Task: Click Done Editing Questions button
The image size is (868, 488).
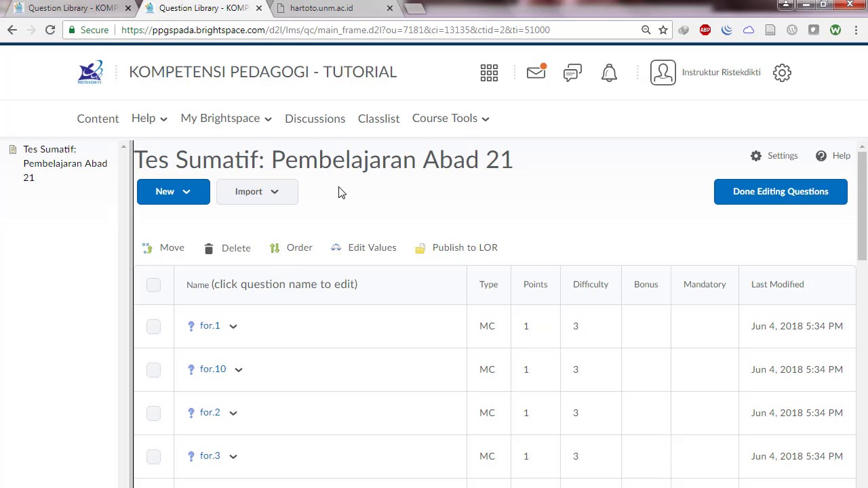Action: (781, 192)
